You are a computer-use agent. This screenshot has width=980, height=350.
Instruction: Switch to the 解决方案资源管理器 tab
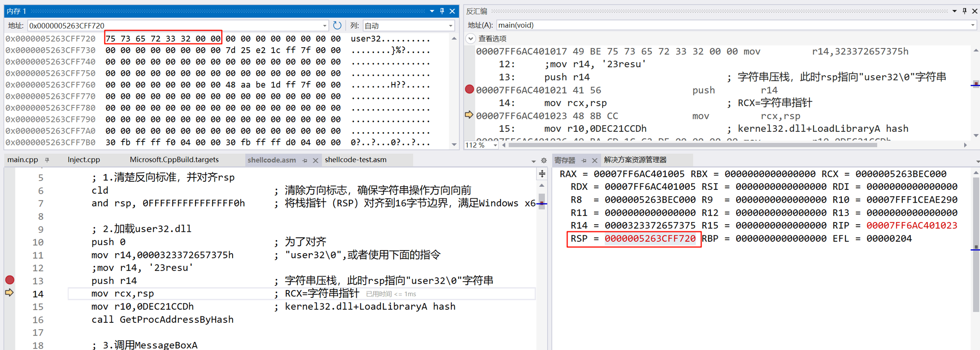click(x=635, y=160)
